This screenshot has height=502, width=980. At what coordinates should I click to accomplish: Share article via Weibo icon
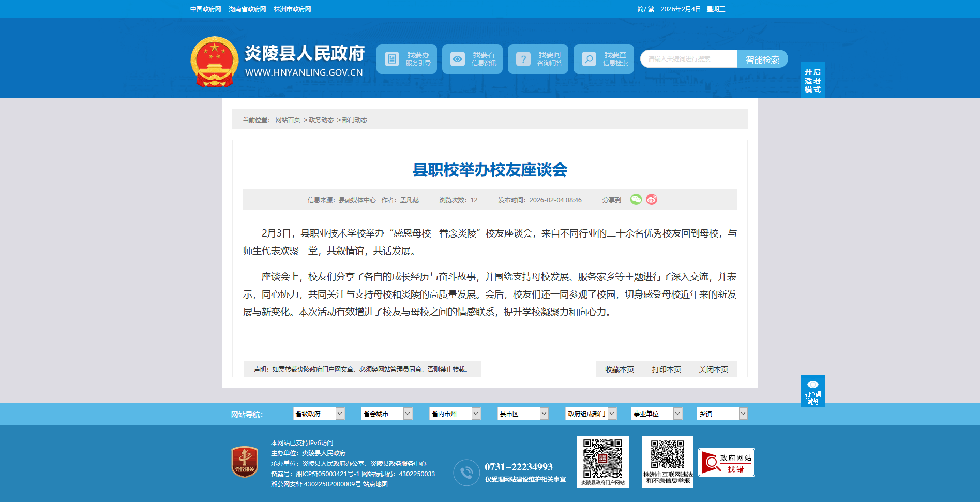(x=652, y=199)
